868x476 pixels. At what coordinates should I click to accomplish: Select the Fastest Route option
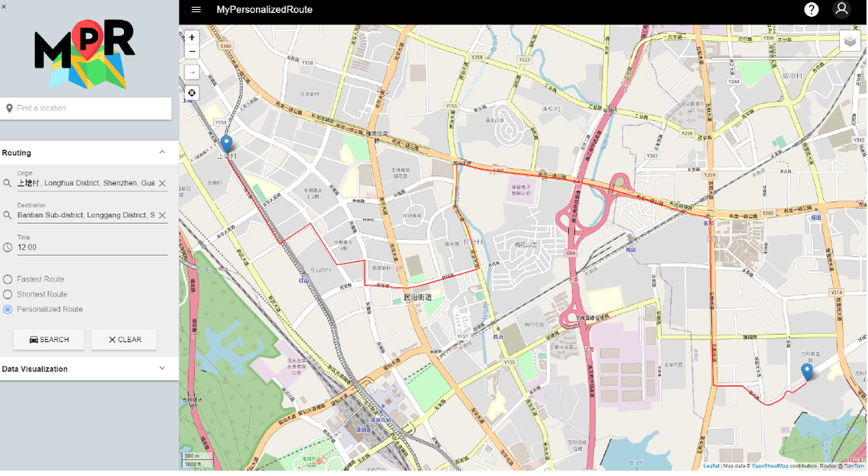6,279
